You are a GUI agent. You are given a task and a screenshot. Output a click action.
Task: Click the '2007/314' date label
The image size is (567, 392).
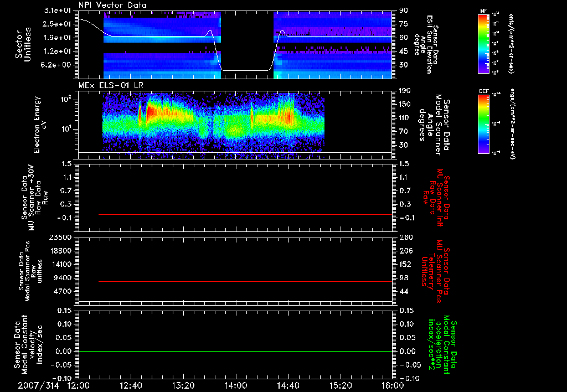point(38,385)
